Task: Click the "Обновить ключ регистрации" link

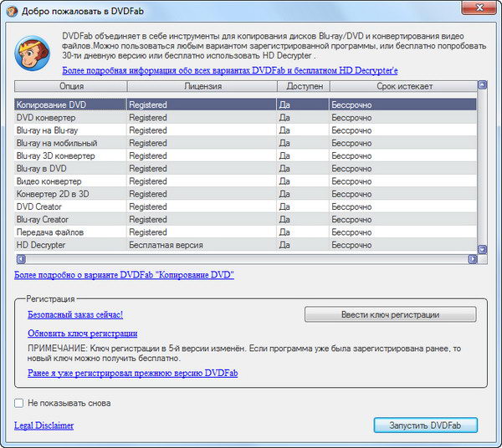Action: pos(82,333)
